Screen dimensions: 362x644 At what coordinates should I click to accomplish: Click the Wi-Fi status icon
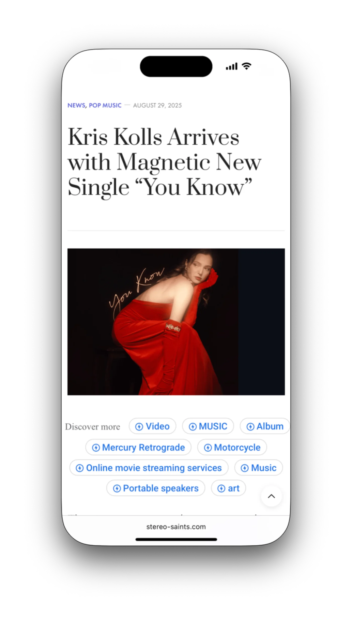click(x=246, y=66)
